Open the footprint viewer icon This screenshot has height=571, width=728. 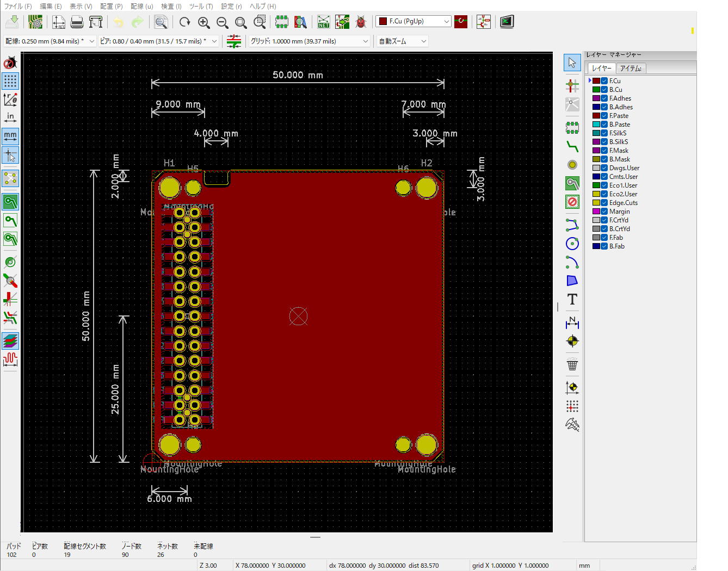(300, 22)
